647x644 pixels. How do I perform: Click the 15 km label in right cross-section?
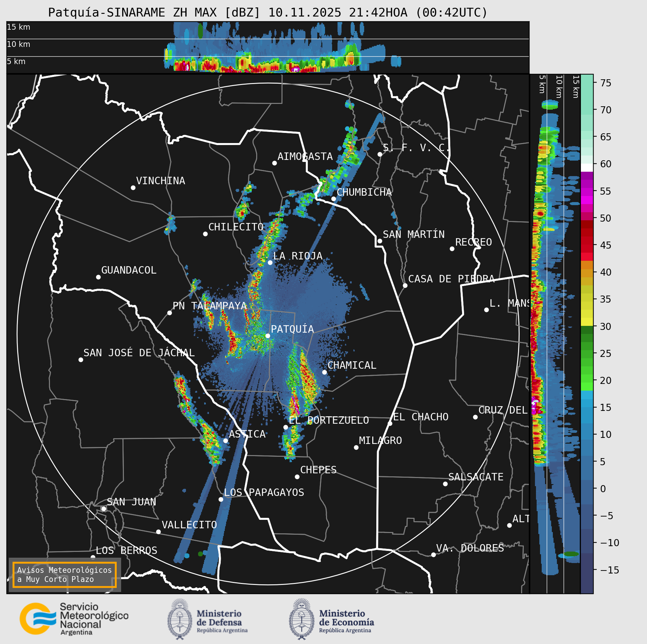pyautogui.click(x=576, y=87)
